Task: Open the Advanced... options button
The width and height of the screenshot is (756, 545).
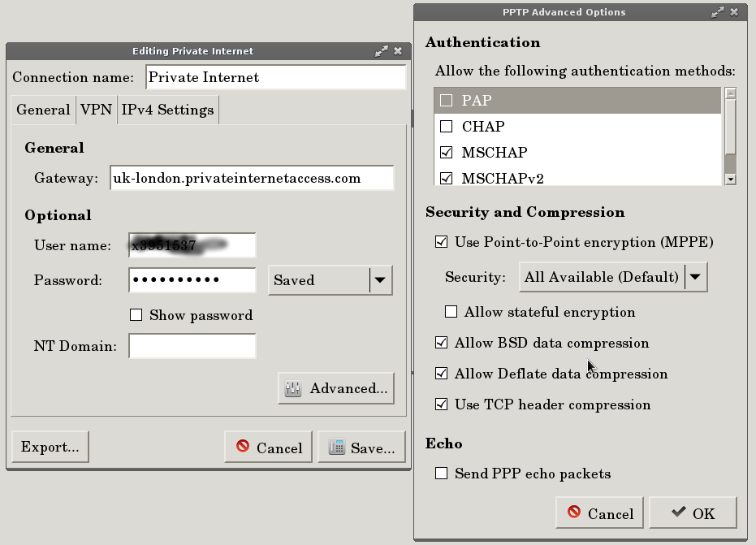Action: coord(336,388)
